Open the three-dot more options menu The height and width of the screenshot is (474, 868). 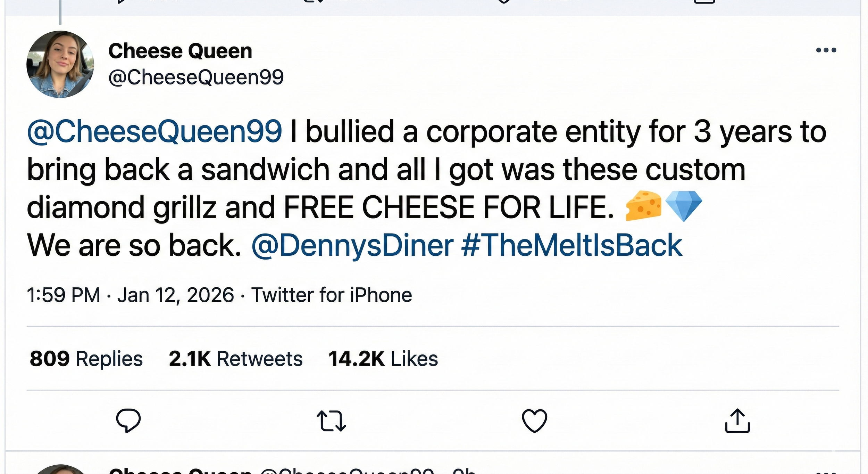pos(826,50)
